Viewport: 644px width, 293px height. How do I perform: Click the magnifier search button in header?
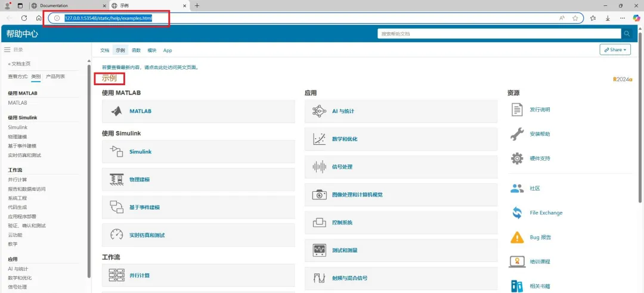tap(627, 34)
